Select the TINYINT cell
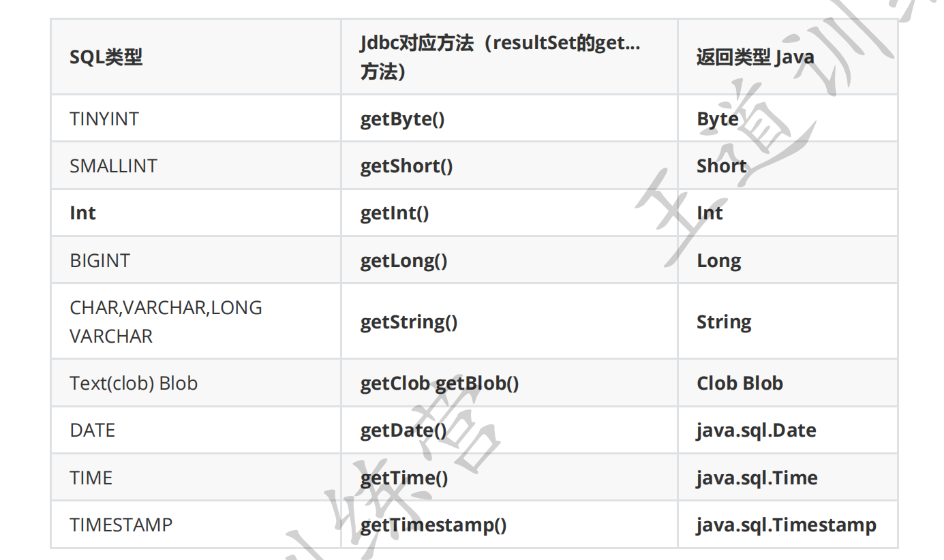The image size is (944, 560). pyautogui.click(x=196, y=119)
